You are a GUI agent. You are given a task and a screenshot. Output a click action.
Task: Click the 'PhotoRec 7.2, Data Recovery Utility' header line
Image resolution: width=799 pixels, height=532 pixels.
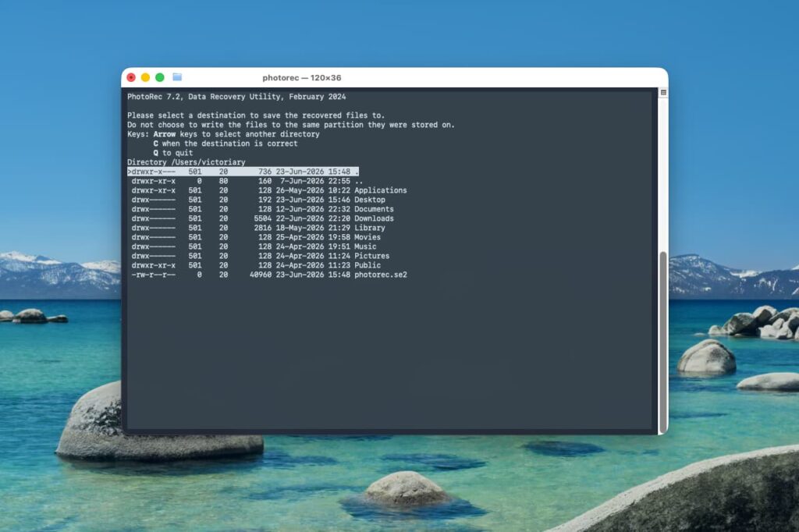[x=236, y=97]
